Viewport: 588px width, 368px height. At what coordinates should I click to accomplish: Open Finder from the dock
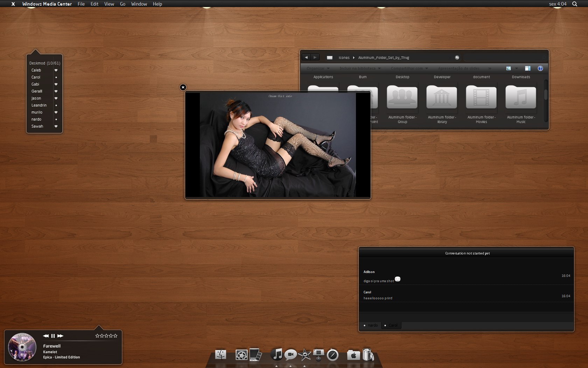pos(220,355)
